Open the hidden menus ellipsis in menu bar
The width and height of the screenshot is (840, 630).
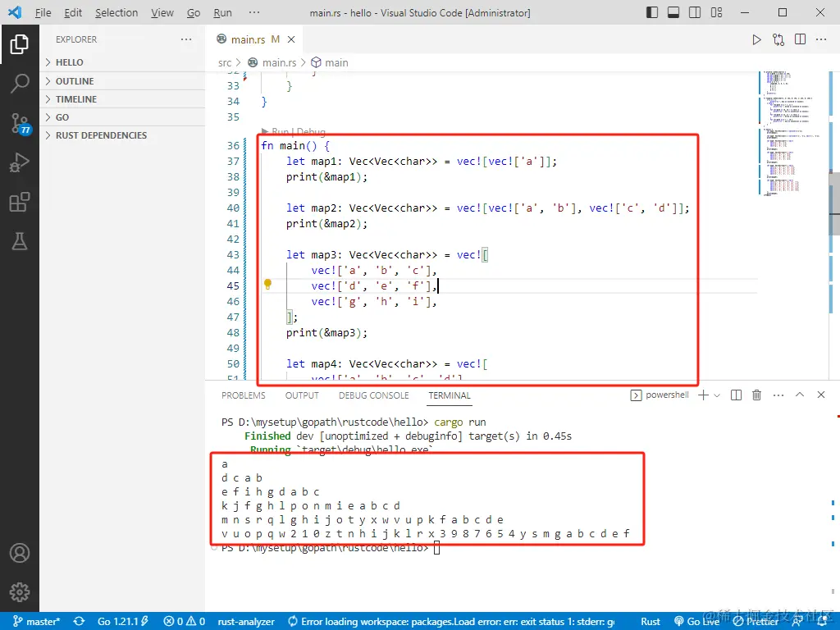click(x=254, y=12)
